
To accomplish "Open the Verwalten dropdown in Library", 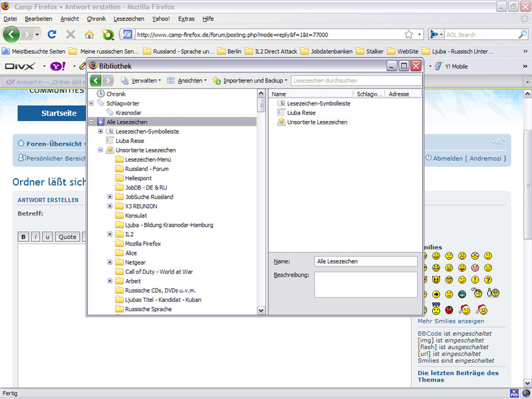I will click(141, 80).
